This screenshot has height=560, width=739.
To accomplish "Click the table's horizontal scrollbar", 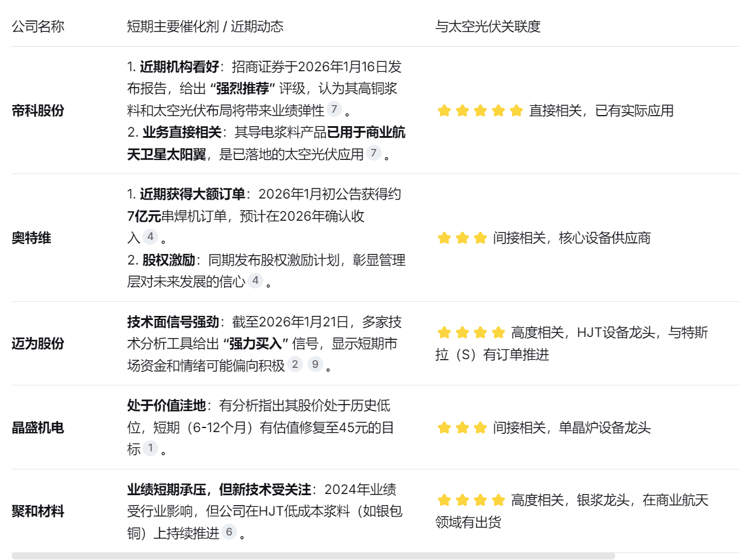I will click(313, 556).
